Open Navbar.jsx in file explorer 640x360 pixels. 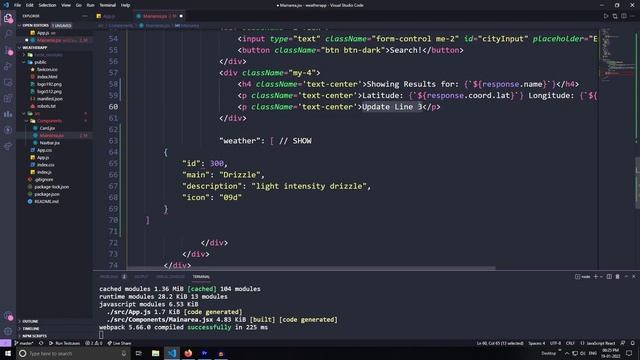click(x=49, y=143)
